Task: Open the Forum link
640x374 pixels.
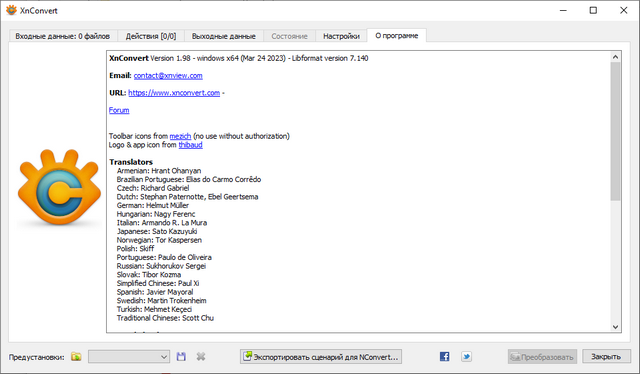Action: (x=119, y=110)
